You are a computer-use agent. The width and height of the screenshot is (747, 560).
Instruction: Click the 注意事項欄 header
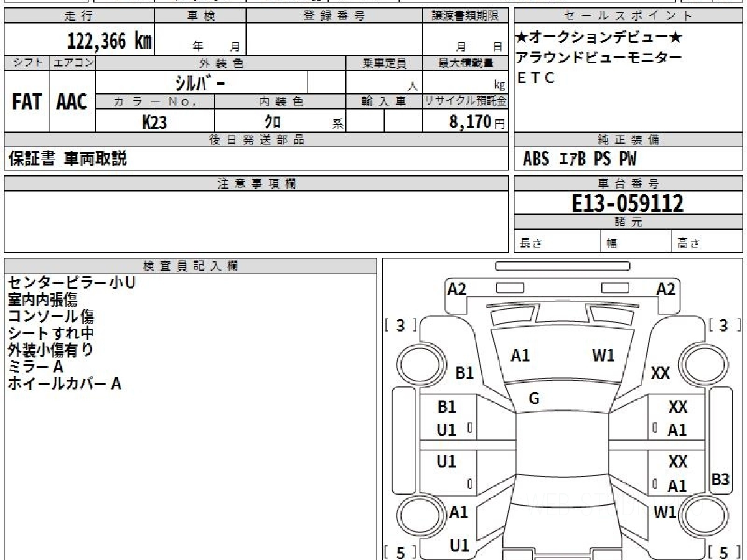click(x=256, y=184)
